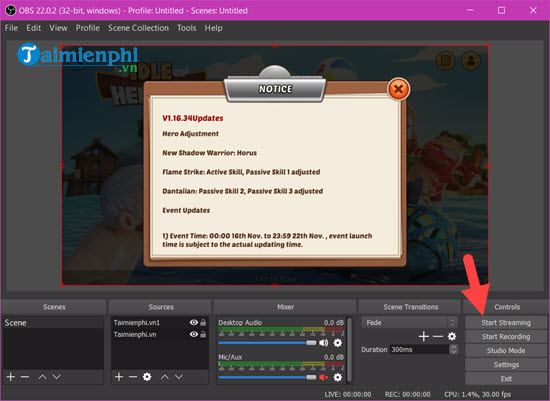
Task: Open transition properties gear icon
Action: tap(452, 336)
